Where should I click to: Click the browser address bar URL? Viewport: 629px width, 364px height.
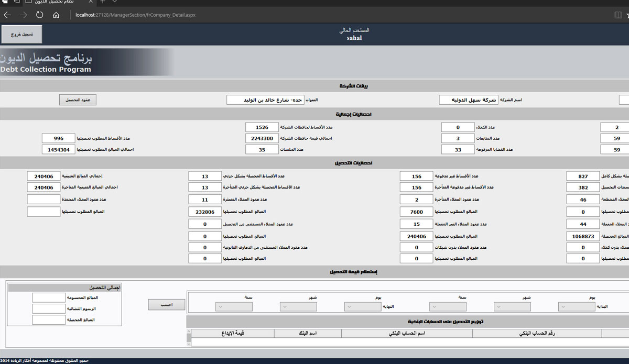[135, 15]
